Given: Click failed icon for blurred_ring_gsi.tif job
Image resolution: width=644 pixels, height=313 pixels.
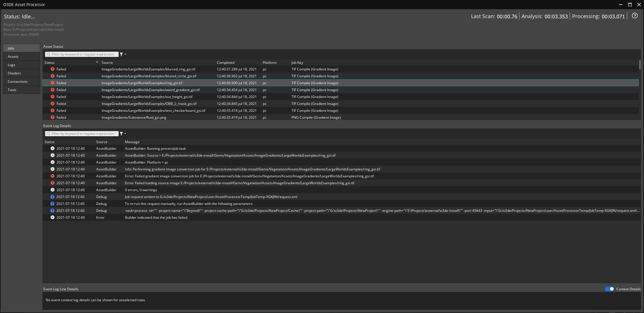Looking at the screenshot, I should coord(53,69).
